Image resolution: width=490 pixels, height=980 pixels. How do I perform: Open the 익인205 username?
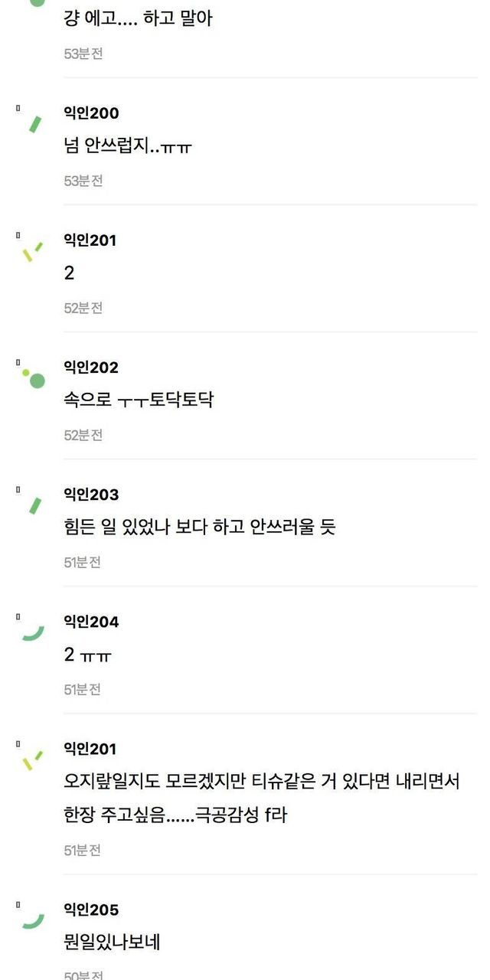91,910
